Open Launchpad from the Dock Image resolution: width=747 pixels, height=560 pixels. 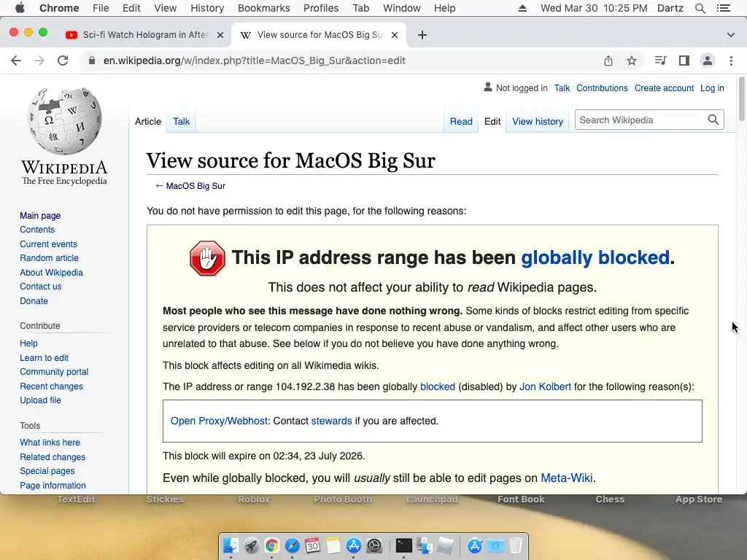[252, 545]
